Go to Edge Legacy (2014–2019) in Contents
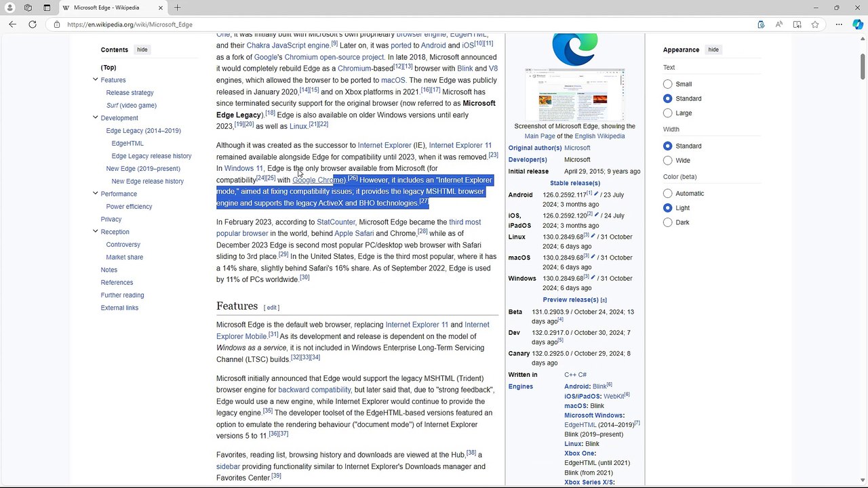 point(143,131)
